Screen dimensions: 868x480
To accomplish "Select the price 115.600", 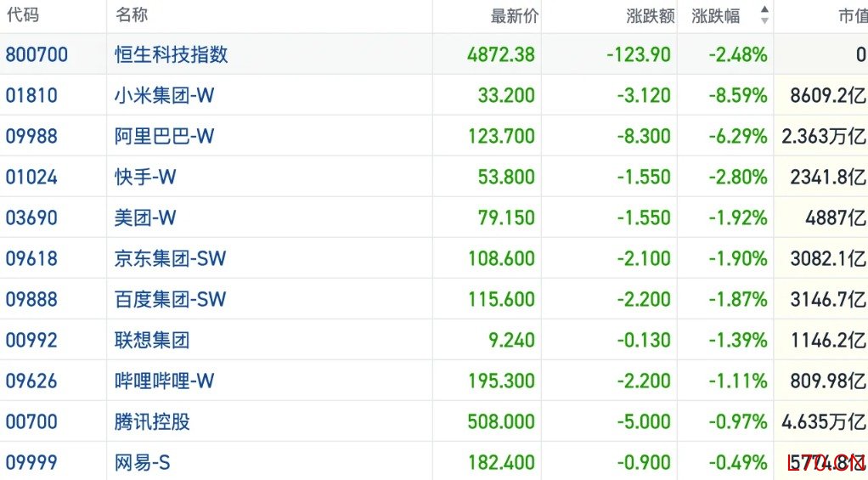I will [x=502, y=300].
